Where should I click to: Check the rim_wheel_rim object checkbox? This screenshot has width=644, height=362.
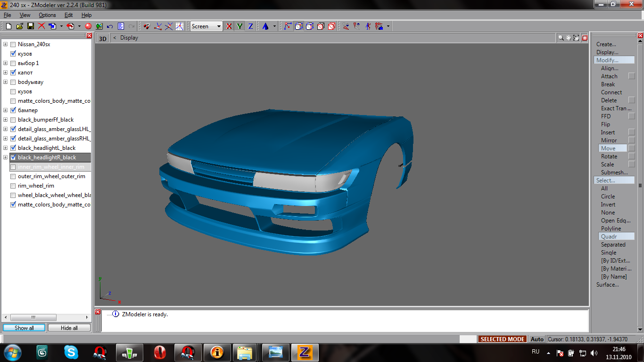click(x=13, y=186)
